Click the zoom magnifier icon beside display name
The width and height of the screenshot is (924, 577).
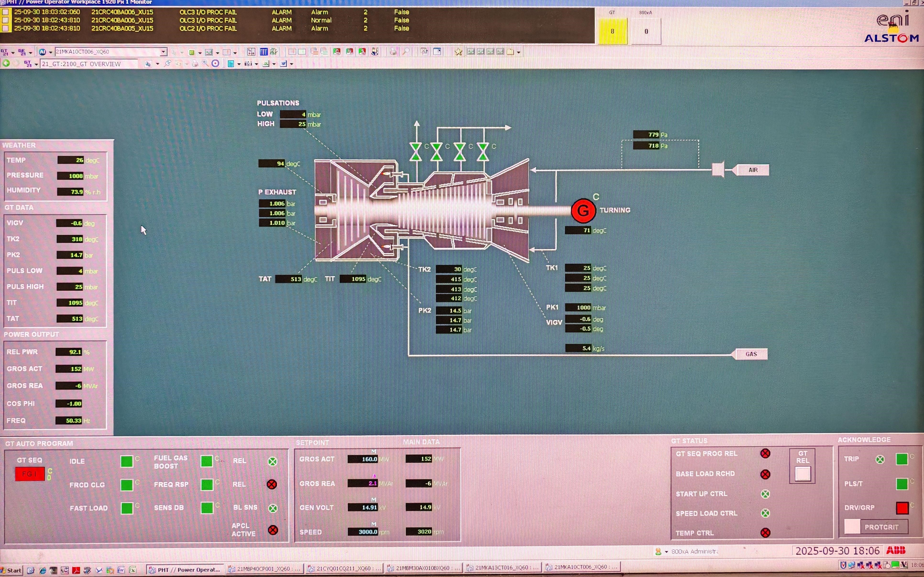click(205, 63)
